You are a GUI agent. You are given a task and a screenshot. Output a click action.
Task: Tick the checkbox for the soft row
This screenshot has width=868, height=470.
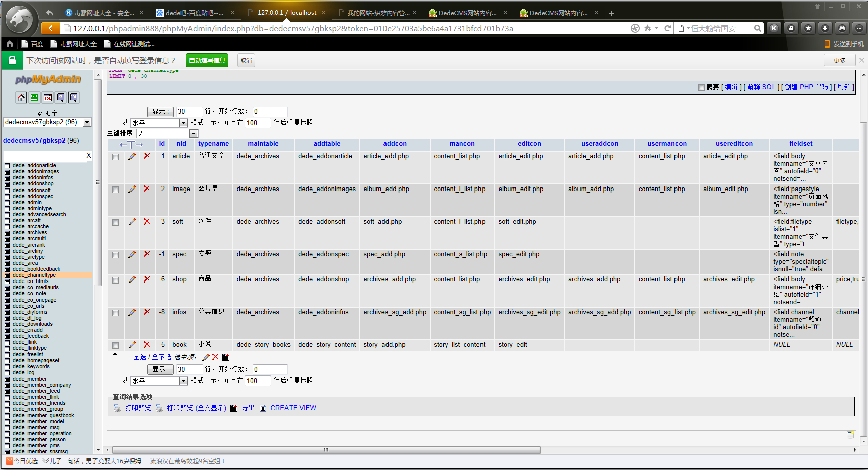[x=116, y=222]
